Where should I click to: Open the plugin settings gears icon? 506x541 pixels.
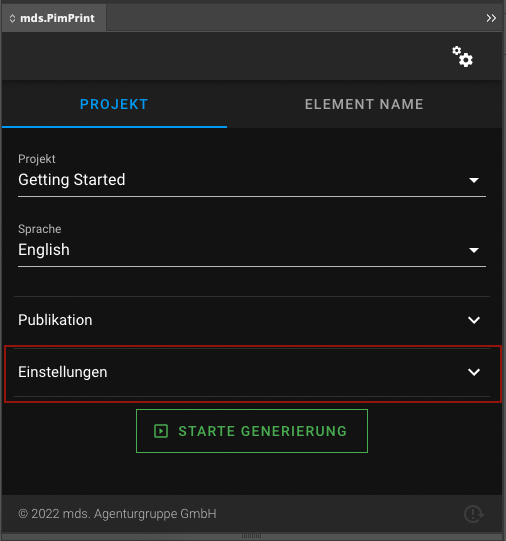coord(463,57)
